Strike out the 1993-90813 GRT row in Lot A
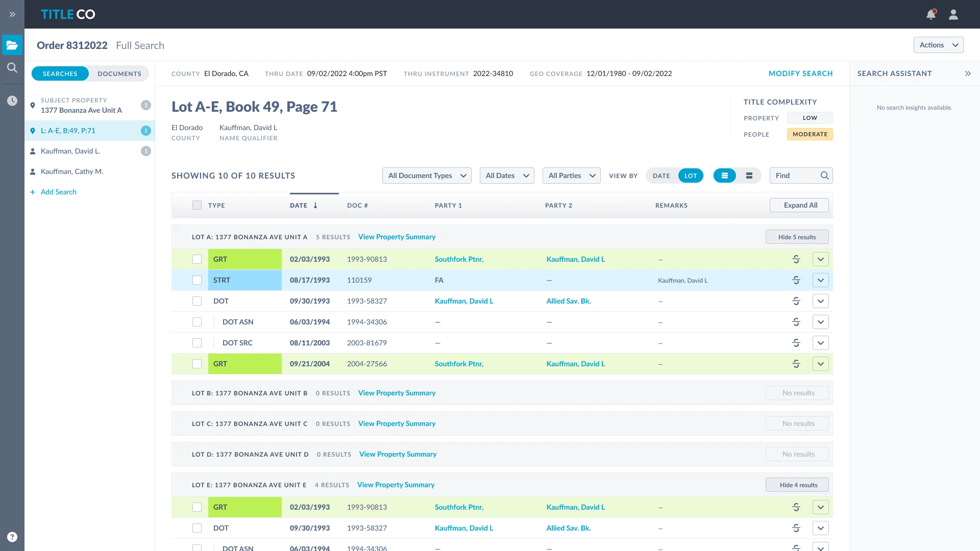Image resolution: width=980 pixels, height=551 pixels. pyautogui.click(x=796, y=259)
